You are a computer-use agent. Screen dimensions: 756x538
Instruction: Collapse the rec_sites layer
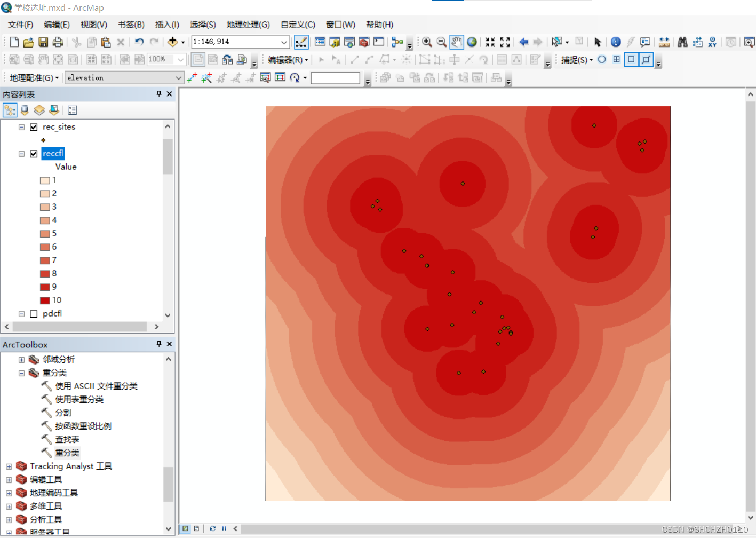point(21,127)
